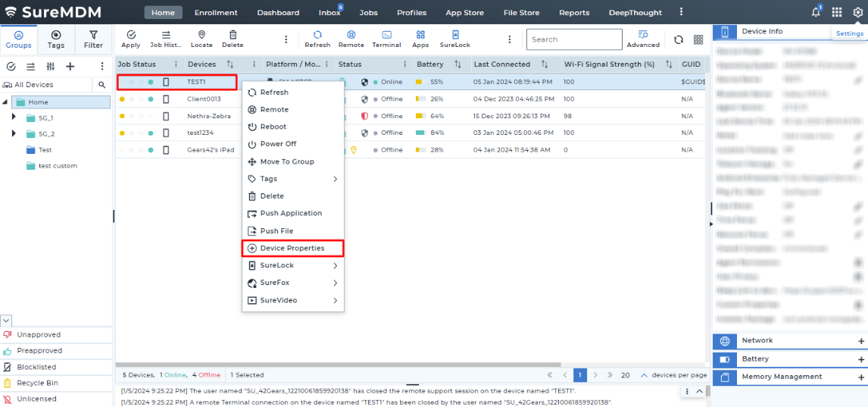Open the log panel options dots
The width and height of the screenshot is (868, 407).
coord(687,392)
